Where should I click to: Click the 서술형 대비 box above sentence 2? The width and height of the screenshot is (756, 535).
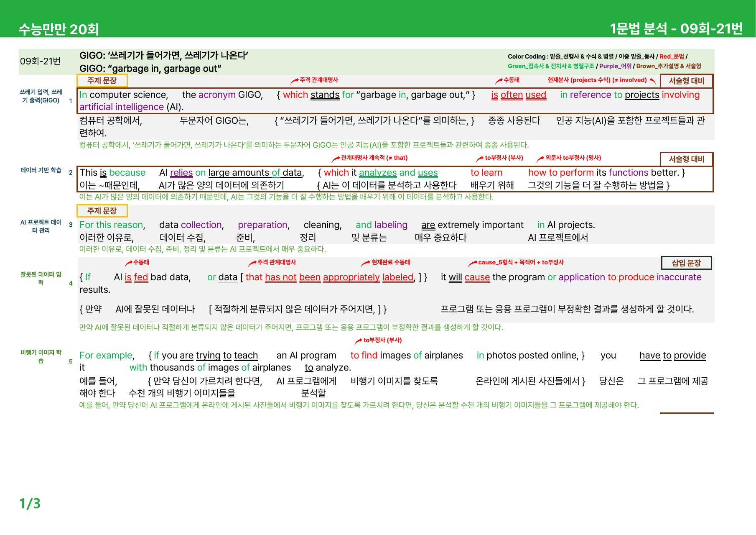coord(686,159)
